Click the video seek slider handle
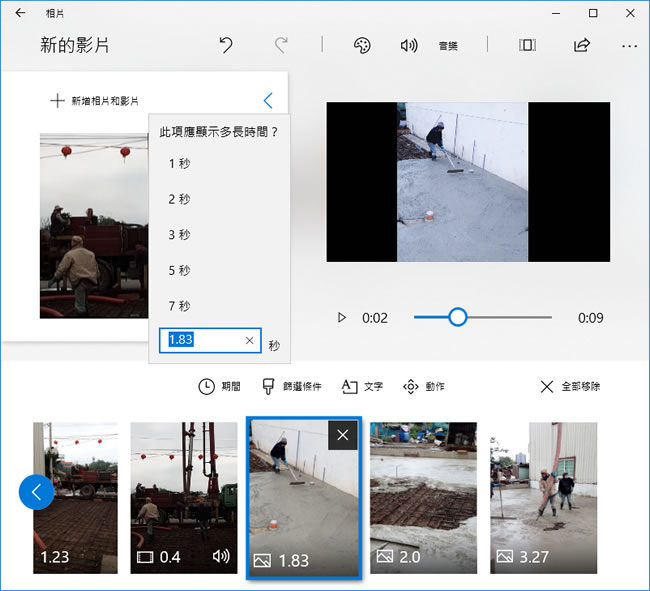Image resolution: width=650 pixels, height=591 pixels. pyautogui.click(x=457, y=317)
